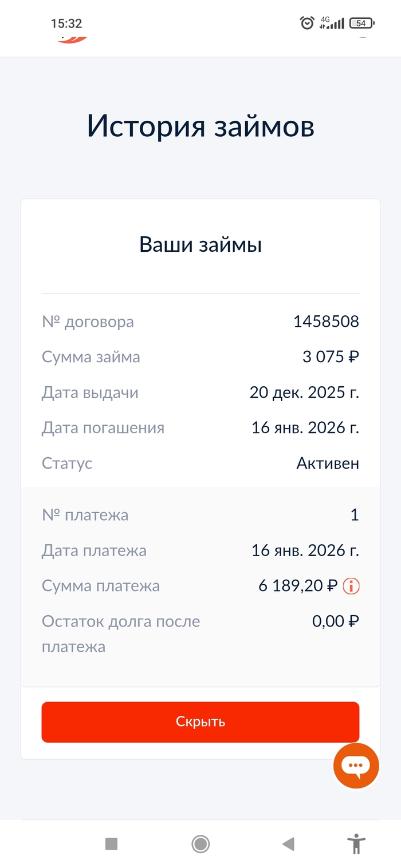This screenshot has height=868, width=401.
Task: Tap the Ваши займы card title
Action: click(x=200, y=245)
